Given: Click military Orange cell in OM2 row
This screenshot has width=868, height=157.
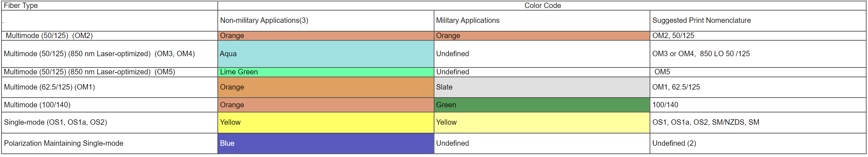Looking at the screenshot, I should (x=542, y=36).
